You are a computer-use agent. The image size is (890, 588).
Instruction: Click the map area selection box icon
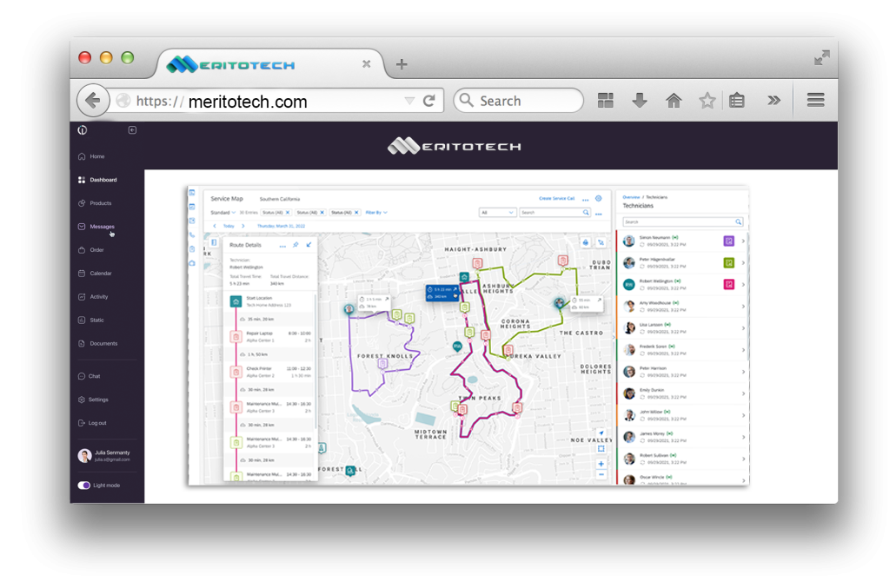coord(601,448)
